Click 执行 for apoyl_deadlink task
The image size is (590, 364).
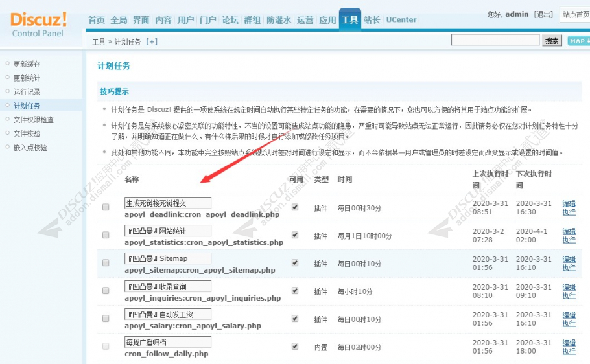(x=569, y=212)
